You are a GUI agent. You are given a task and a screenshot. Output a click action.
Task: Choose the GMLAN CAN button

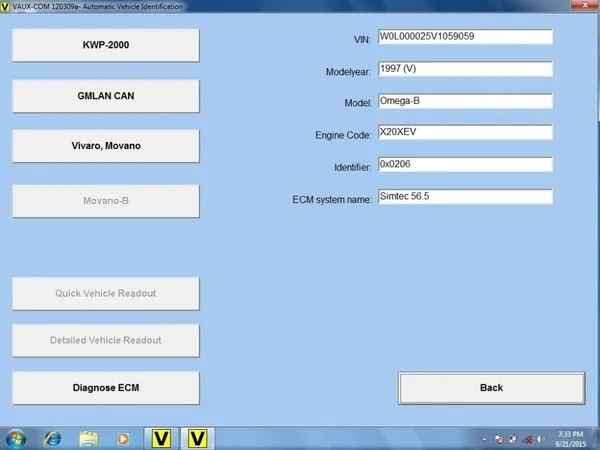tap(105, 95)
